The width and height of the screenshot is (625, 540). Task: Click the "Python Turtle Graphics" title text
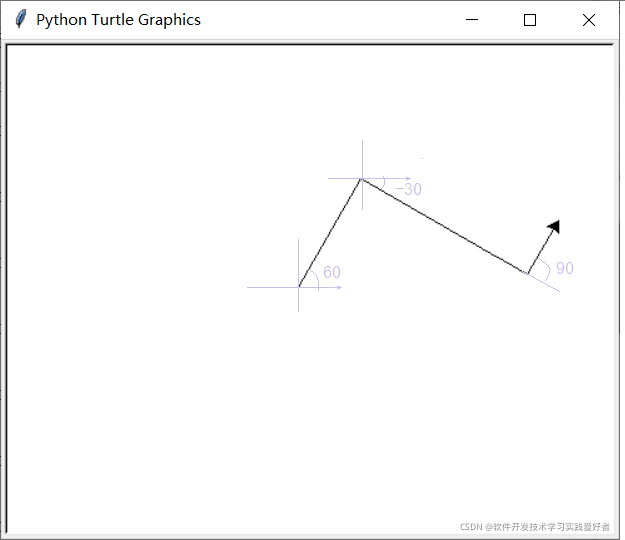coord(118,20)
